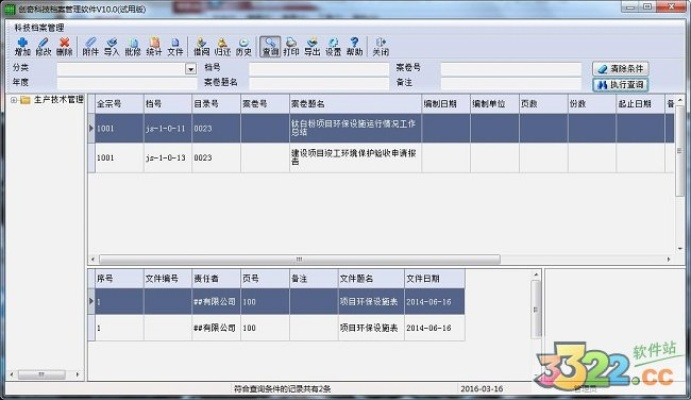Click the 借阅 (Borrow) toolbar icon
This screenshot has height=400, width=691.
tap(201, 47)
